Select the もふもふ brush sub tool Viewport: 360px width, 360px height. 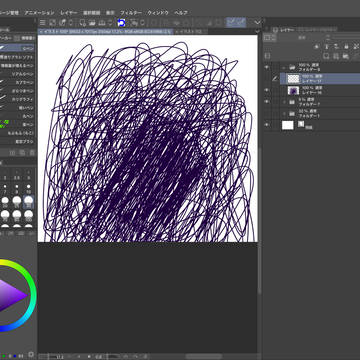click(x=17, y=133)
